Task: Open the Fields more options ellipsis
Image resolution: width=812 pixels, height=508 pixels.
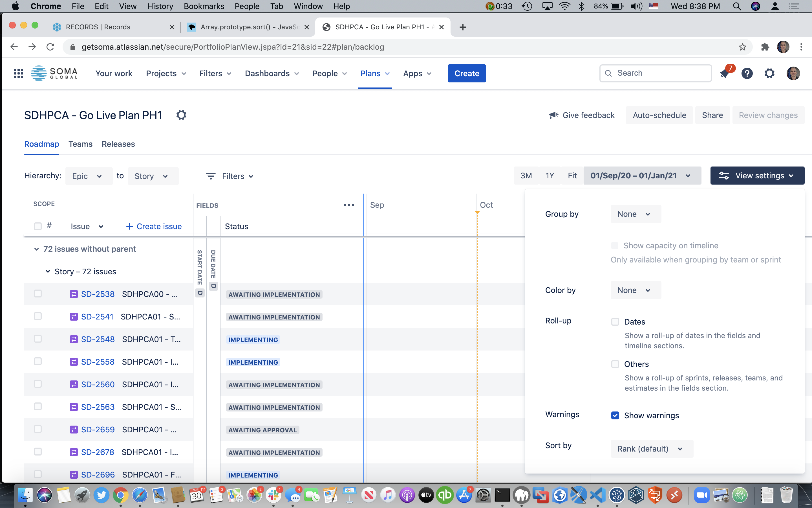Action: 349,205
